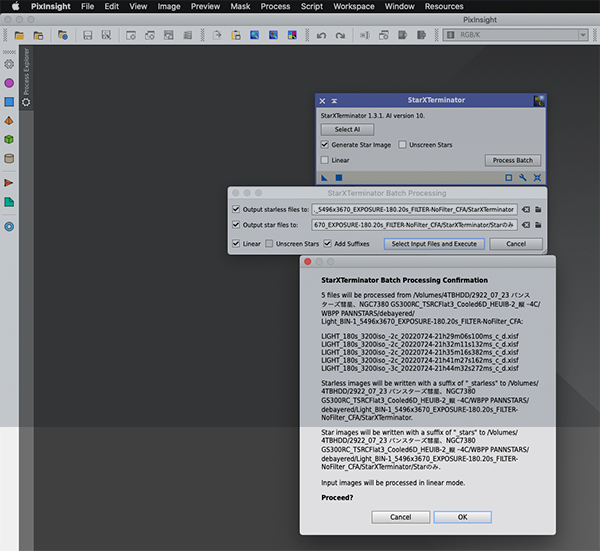600x551 pixels.
Task: Open the Workspace menu
Action: (354, 7)
